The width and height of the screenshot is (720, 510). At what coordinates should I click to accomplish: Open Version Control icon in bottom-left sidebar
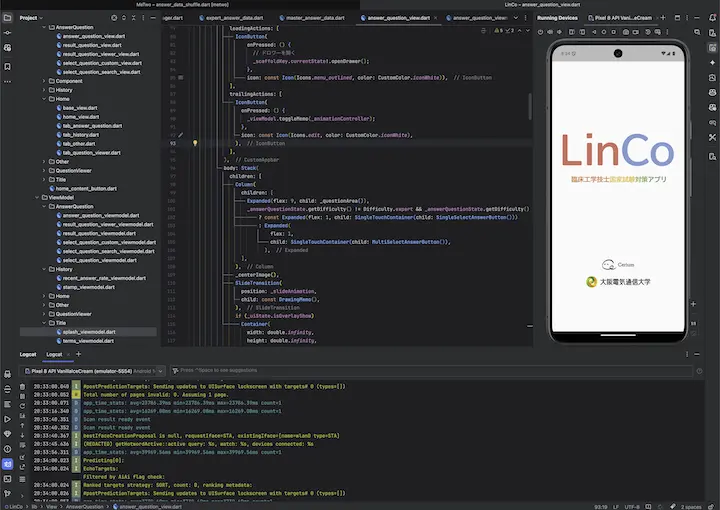pyautogui.click(x=7, y=494)
